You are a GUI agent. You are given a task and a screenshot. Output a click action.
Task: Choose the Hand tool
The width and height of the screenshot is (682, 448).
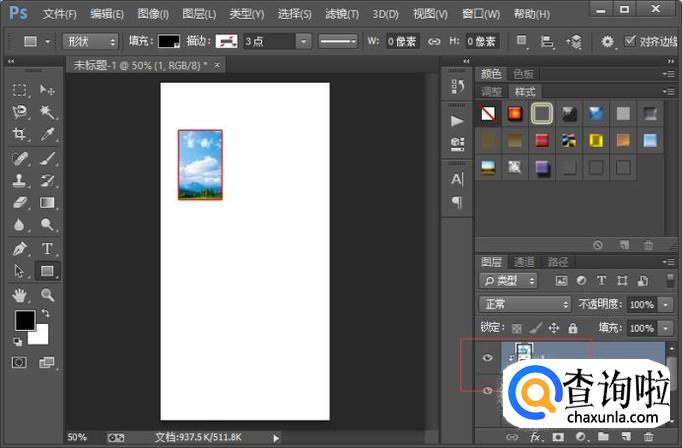click(x=19, y=295)
